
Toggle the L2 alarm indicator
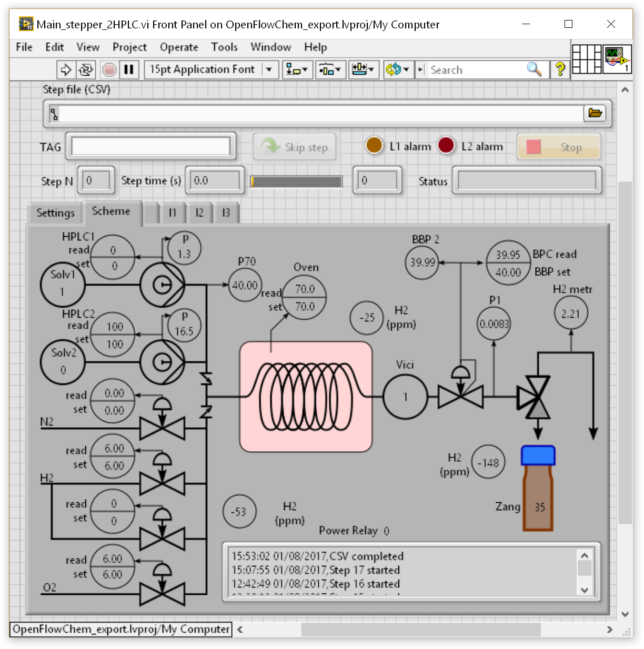[446, 145]
